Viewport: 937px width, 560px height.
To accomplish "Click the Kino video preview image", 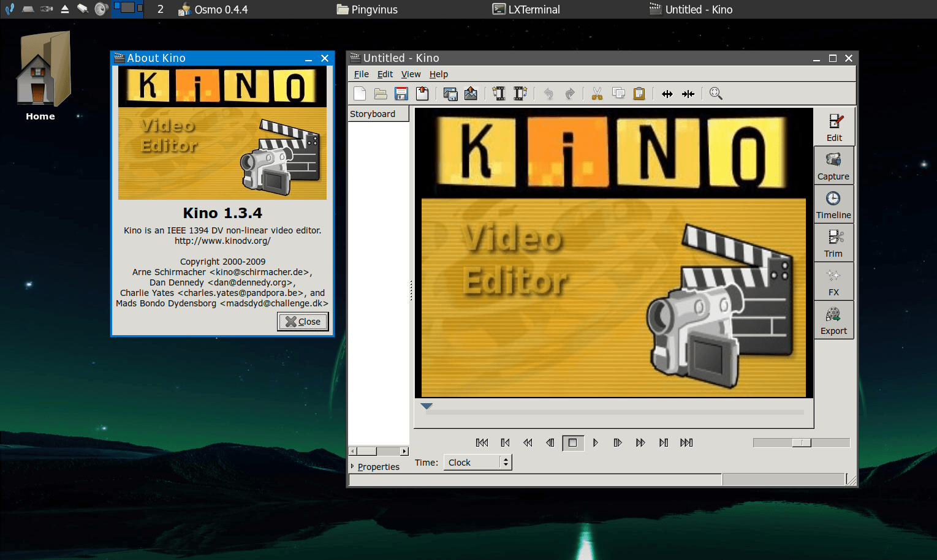I will pos(614,253).
